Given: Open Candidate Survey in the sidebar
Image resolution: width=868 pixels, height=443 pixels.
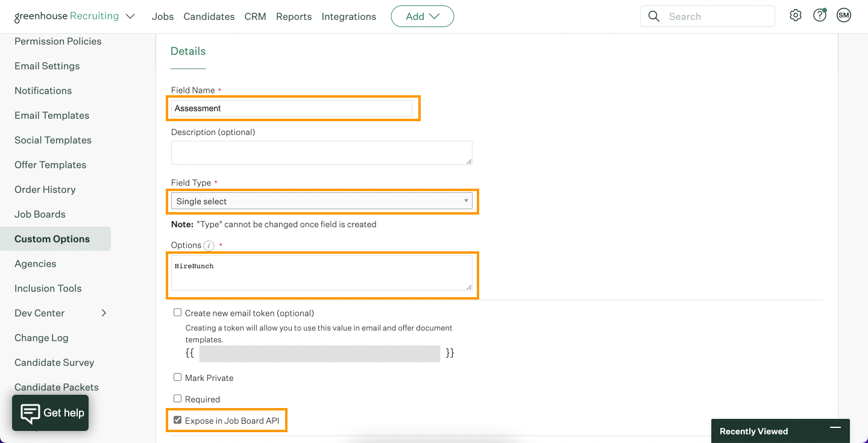Looking at the screenshot, I should [x=54, y=362].
